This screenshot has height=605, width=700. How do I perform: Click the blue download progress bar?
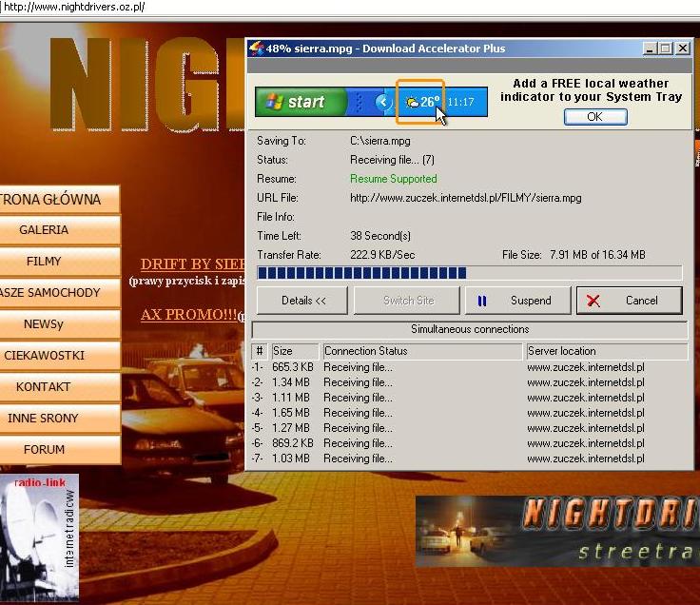(x=470, y=273)
